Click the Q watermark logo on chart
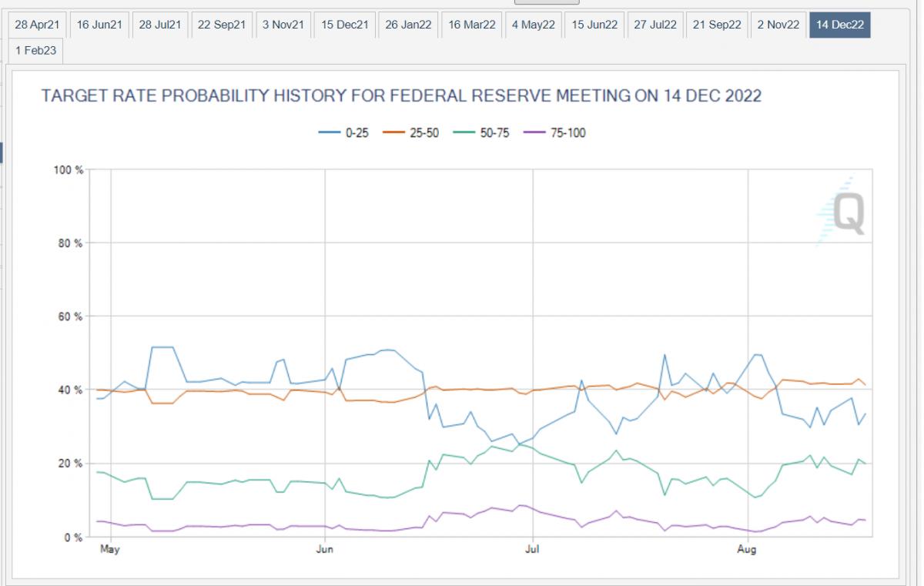The width and height of the screenshot is (924, 586). (843, 212)
